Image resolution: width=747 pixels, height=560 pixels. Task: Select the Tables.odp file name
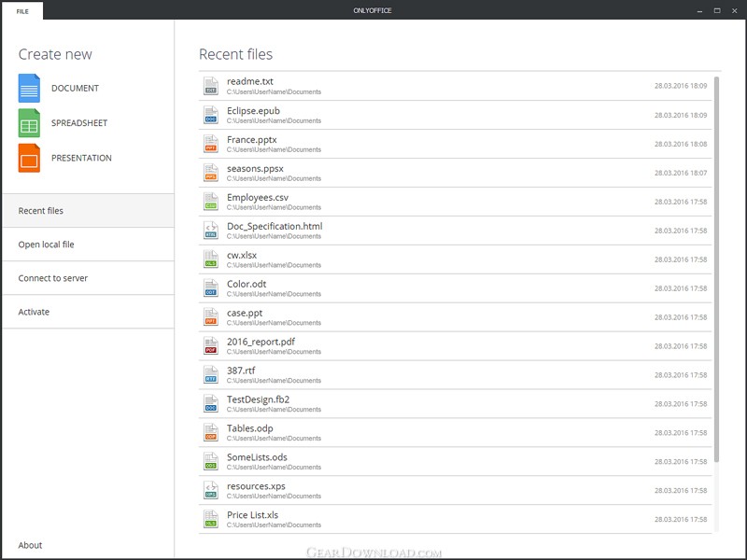250,428
